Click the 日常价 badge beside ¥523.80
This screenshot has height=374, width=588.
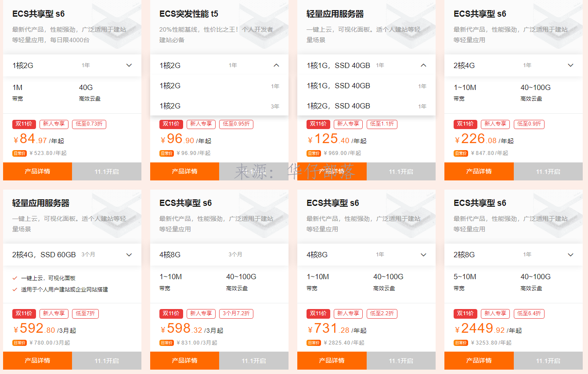click(19, 153)
